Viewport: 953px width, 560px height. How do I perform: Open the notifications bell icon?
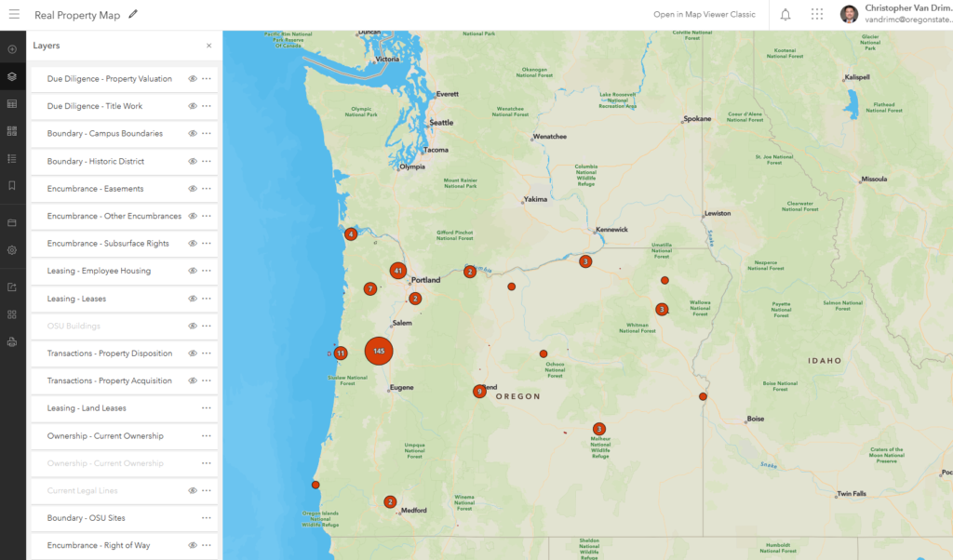coord(785,15)
